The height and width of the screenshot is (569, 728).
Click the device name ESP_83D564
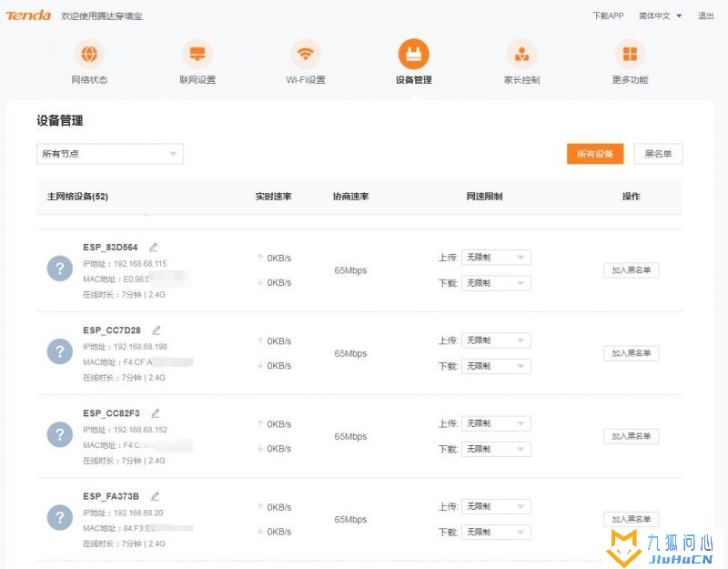click(x=110, y=247)
